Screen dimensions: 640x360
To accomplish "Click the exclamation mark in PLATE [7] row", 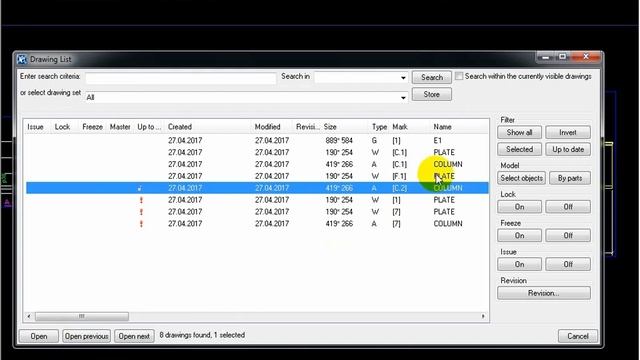I will tap(141, 212).
